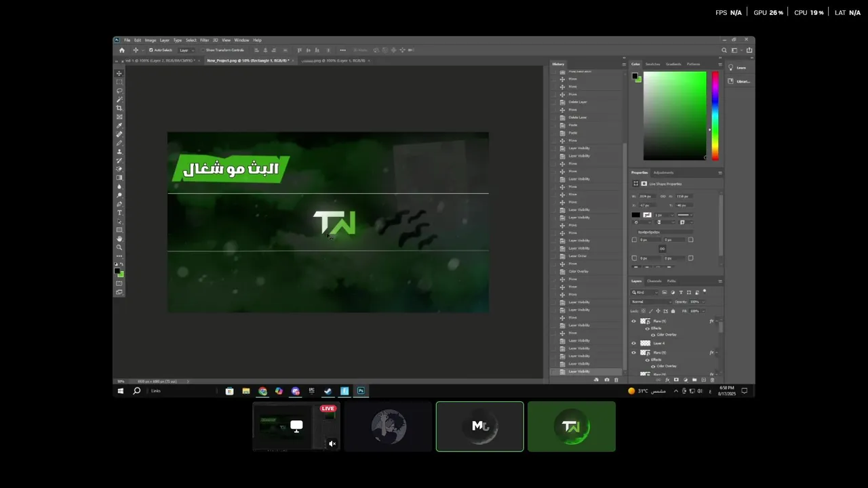Select the Move tool in toolbar

(119, 73)
